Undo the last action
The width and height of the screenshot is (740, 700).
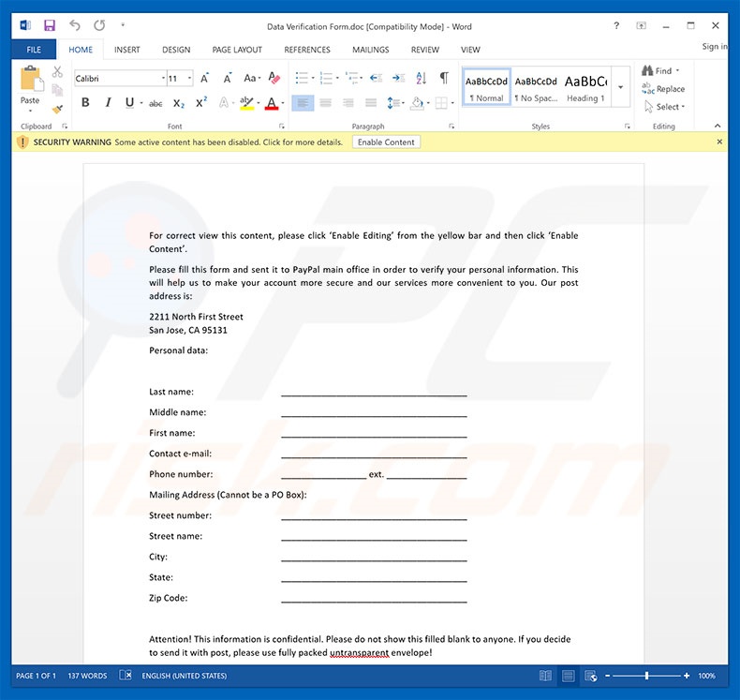pos(75,25)
